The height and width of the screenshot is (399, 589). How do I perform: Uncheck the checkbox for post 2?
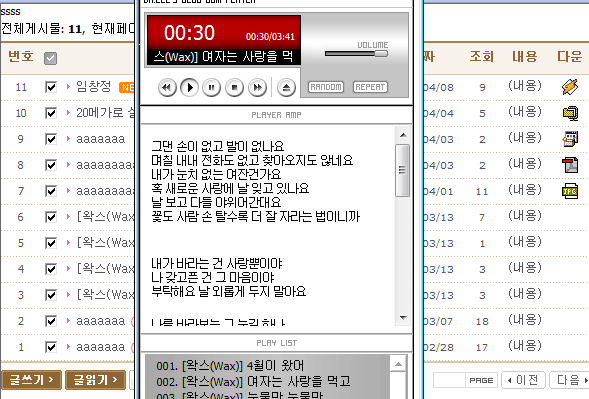pyautogui.click(x=50, y=321)
